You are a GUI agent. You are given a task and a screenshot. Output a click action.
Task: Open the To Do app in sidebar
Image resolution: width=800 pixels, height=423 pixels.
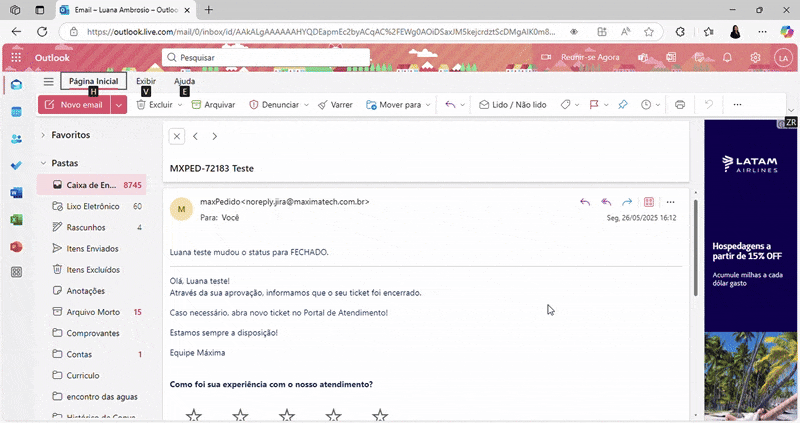coord(16,165)
